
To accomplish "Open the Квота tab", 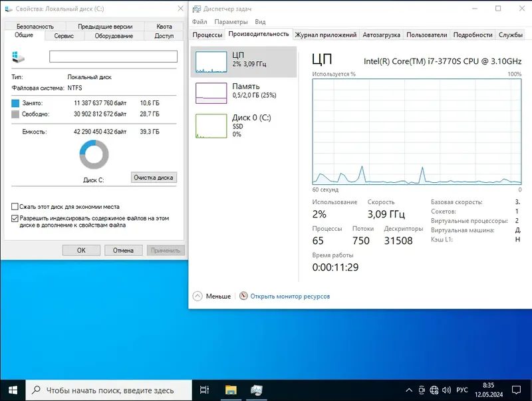I will pyautogui.click(x=164, y=27).
